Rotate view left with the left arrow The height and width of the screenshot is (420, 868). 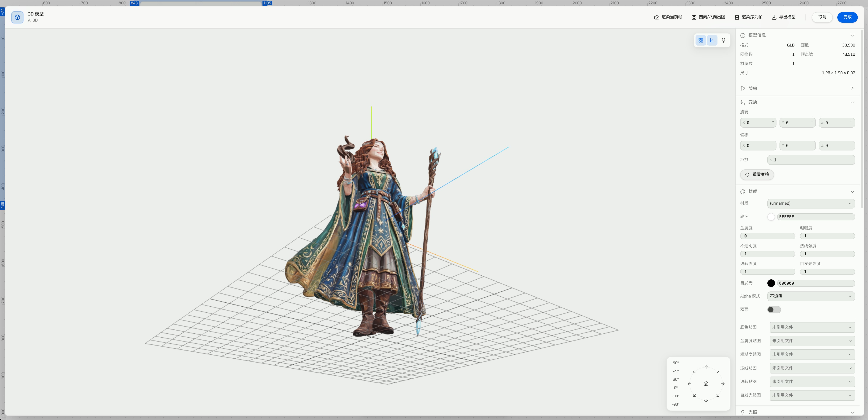click(x=689, y=384)
